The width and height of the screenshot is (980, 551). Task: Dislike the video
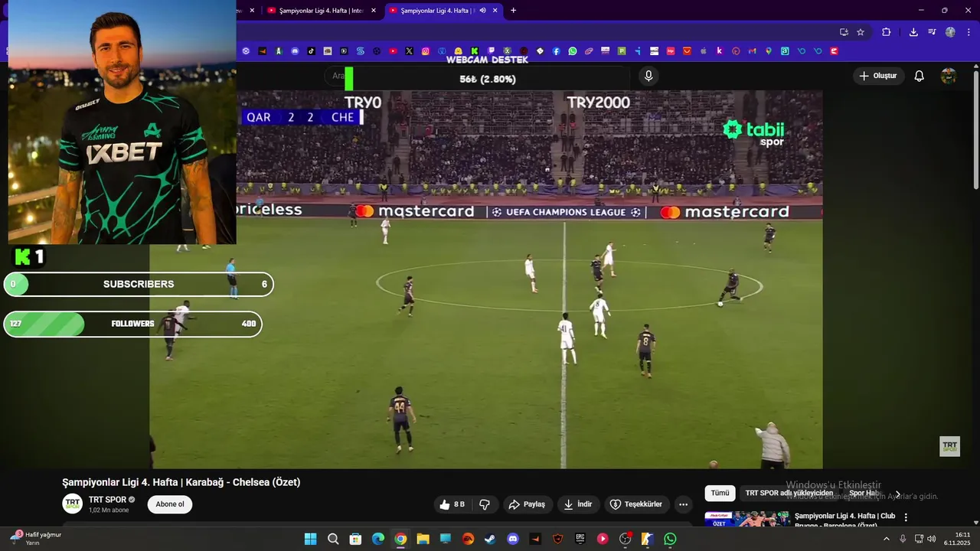(485, 504)
